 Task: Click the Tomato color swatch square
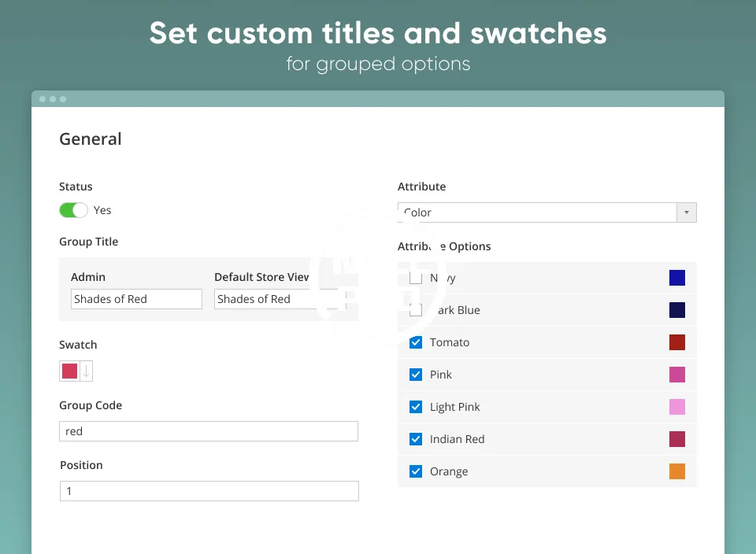(677, 342)
